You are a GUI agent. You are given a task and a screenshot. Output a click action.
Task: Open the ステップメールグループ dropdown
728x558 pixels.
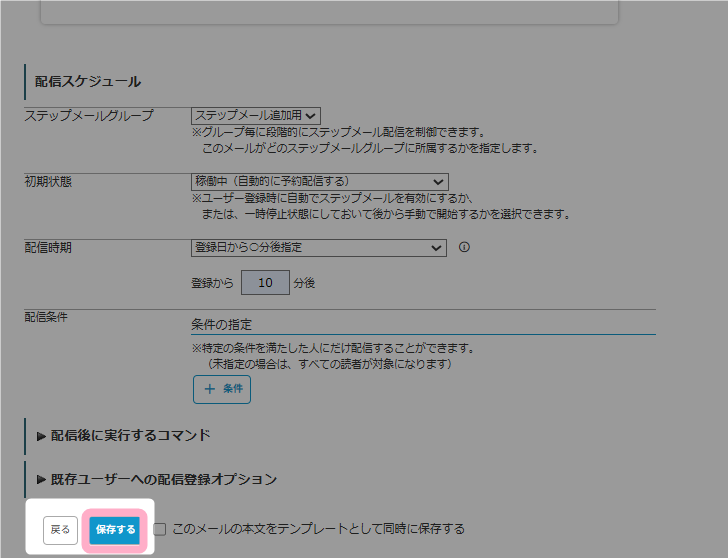256,116
